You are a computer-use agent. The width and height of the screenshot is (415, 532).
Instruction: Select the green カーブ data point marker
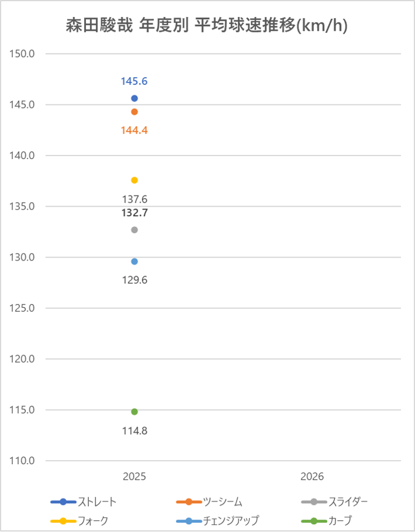pyautogui.click(x=134, y=412)
